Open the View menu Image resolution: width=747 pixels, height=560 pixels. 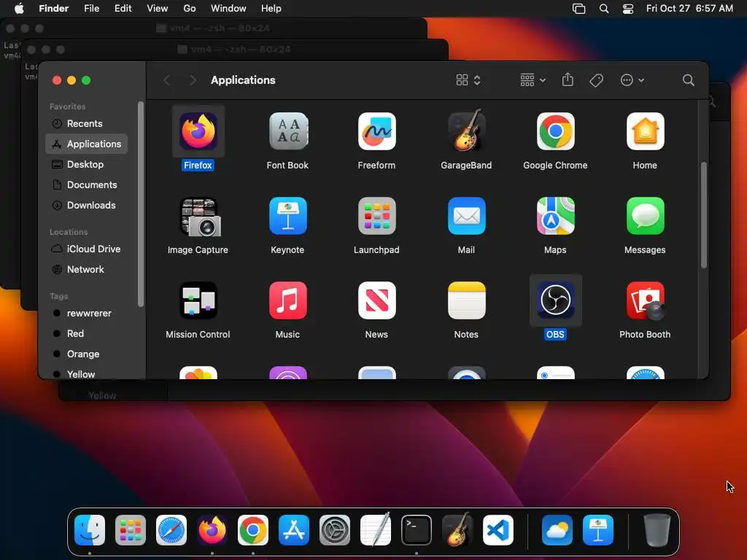[x=158, y=8]
